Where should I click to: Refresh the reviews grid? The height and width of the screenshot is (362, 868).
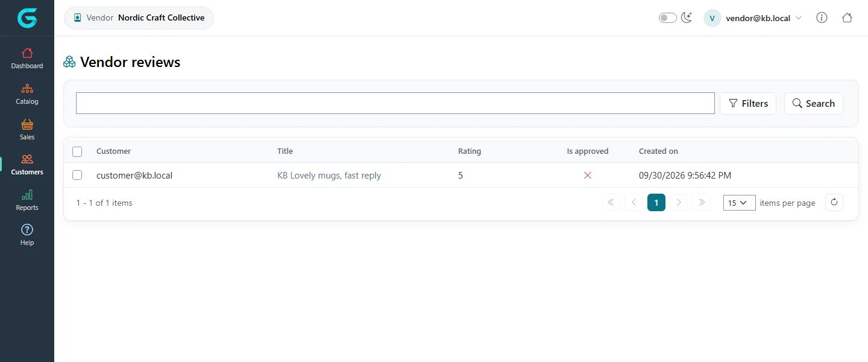(834, 203)
